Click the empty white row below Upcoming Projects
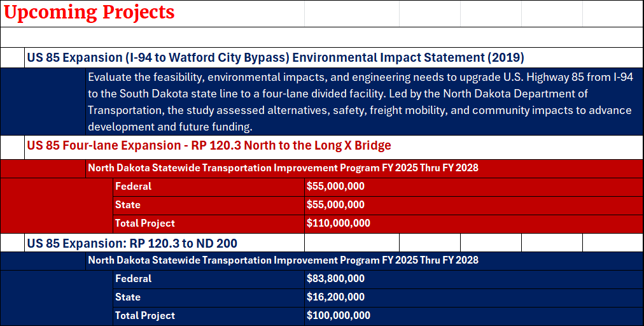The height and width of the screenshot is (326, 644). pos(321,37)
